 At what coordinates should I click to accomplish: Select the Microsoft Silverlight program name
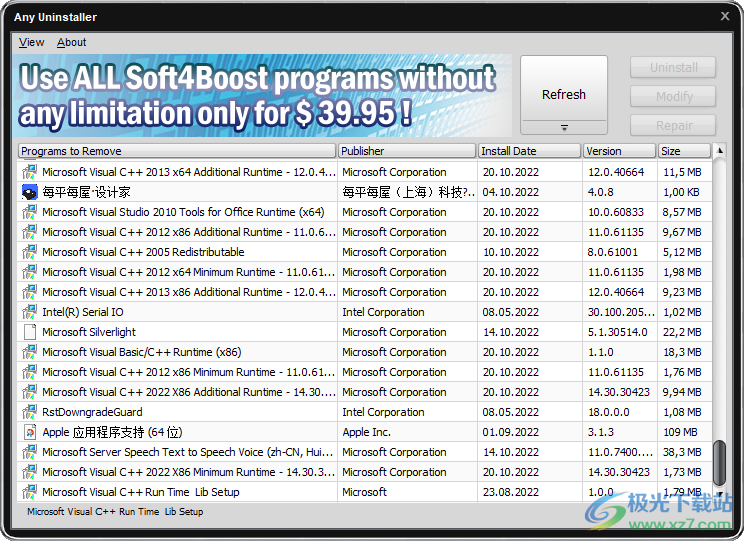click(x=89, y=332)
